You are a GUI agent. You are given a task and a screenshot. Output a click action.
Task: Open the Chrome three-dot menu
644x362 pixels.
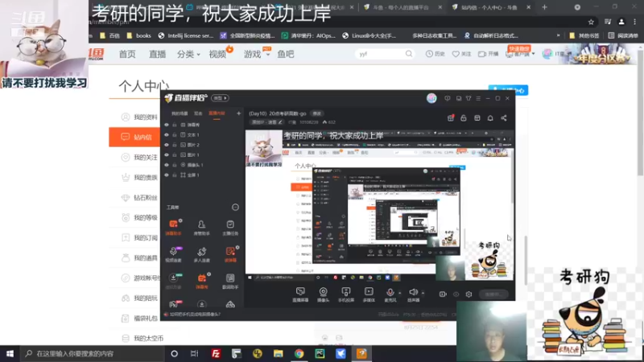coord(634,22)
